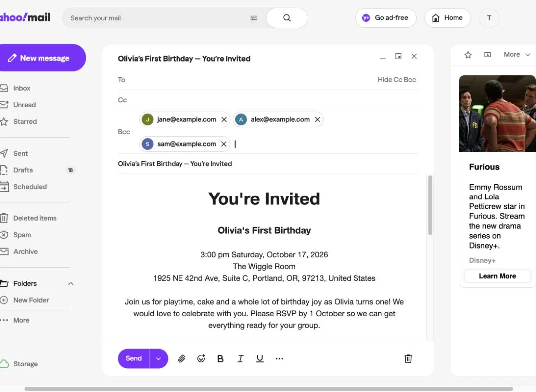Open Scheduled messages
This screenshot has width=536, height=392.
point(24,187)
